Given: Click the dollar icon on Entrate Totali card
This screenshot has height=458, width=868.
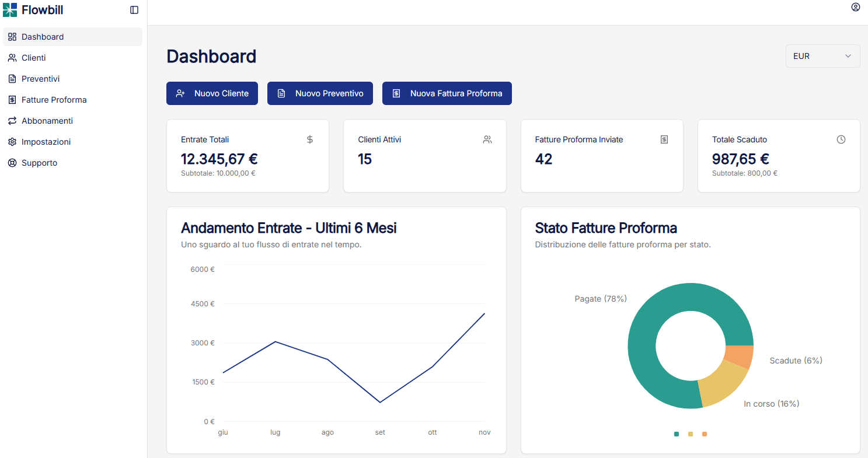Looking at the screenshot, I should tap(309, 139).
